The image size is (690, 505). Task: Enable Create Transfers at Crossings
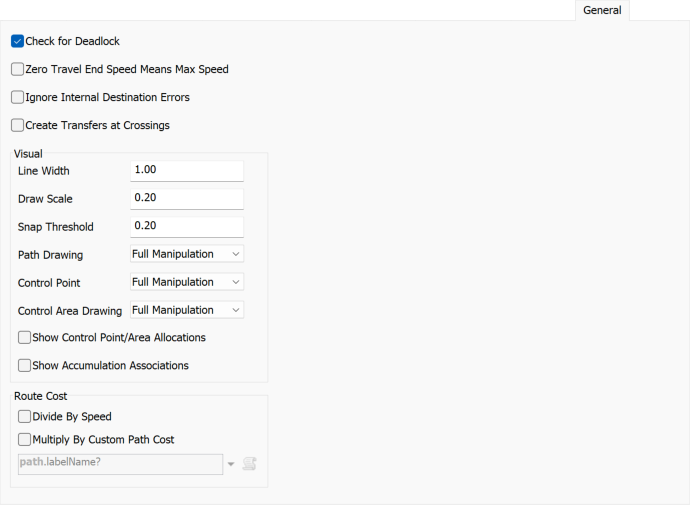coord(18,125)
